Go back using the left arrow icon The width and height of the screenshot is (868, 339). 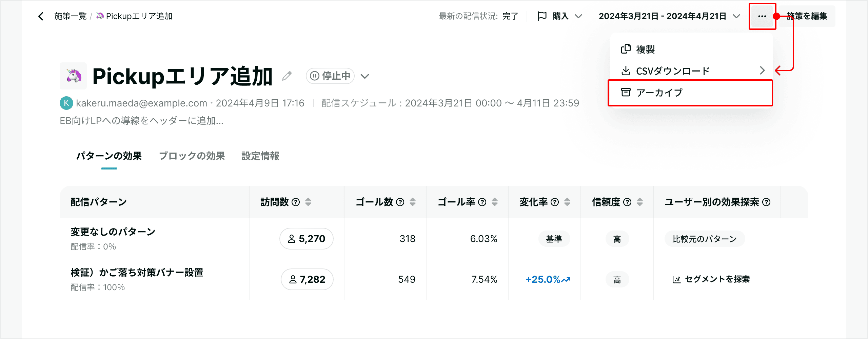point(41,16)
